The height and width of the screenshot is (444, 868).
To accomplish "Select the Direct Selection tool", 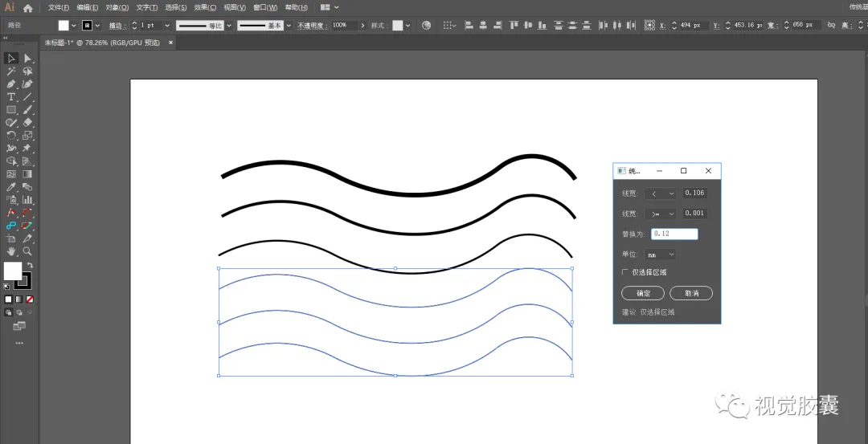I will coord(27,59).
